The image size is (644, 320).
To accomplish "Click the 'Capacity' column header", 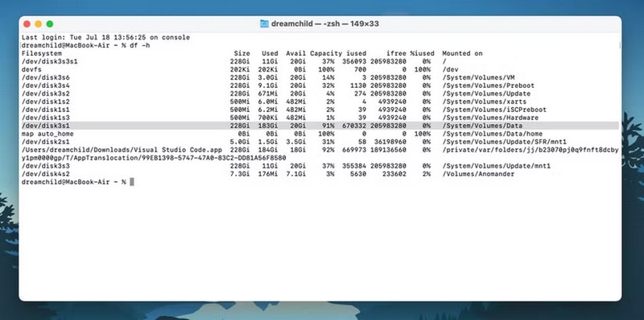I will (326, 53).
